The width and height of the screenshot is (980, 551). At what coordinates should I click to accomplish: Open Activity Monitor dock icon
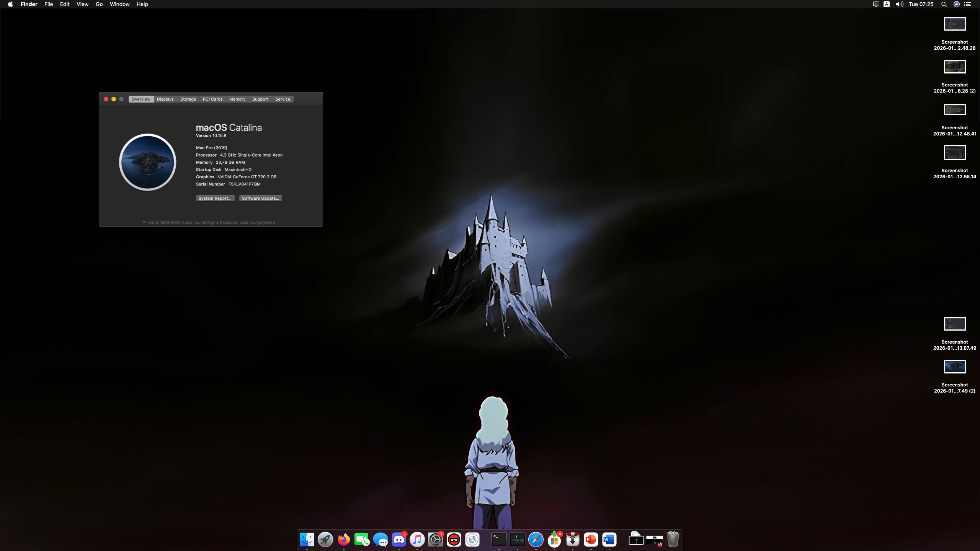click(x=517, y=540)
